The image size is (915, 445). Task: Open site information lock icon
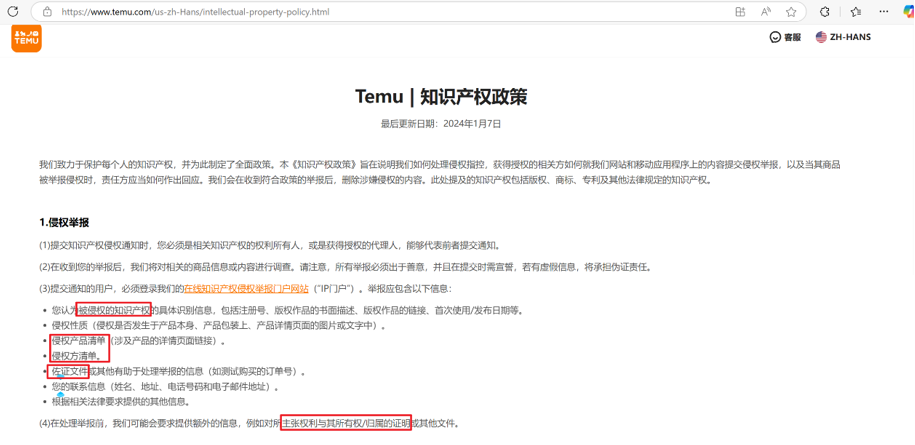pos(48,12)
